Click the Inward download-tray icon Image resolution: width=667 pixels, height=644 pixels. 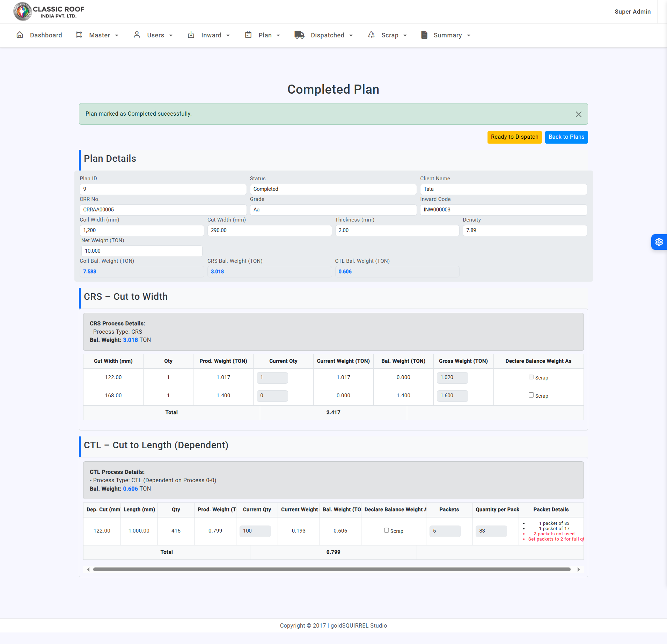click(191, 35)
